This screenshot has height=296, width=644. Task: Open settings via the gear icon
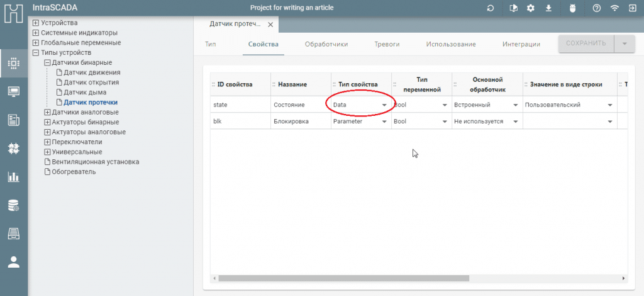click(531, 8)
